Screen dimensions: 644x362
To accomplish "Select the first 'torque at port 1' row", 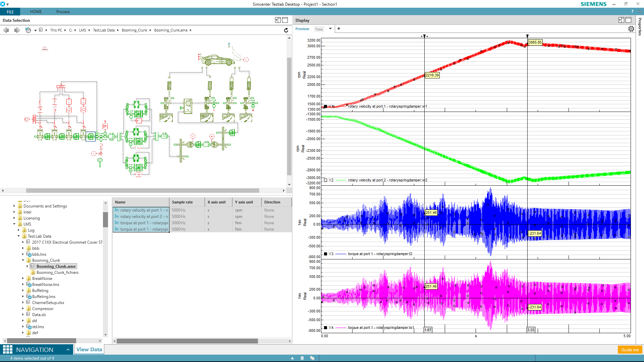I will tap(202, 223).
